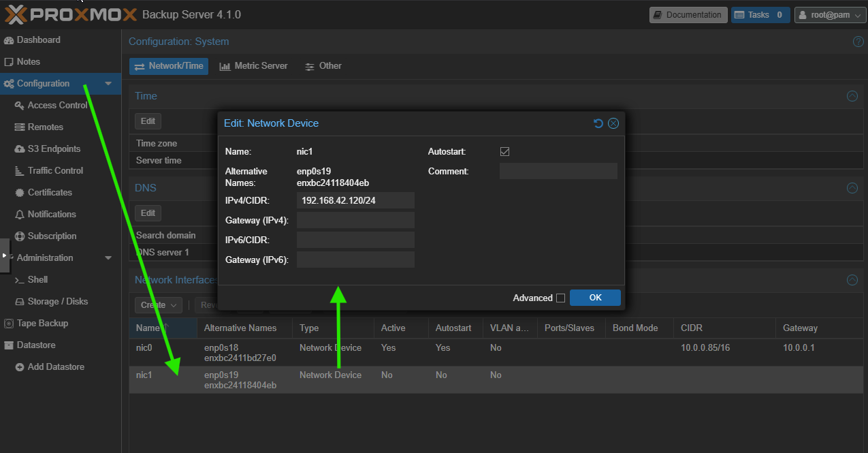Collapse the DNS panel
This screenshot has height=453, width=868.
(x=852, y=187)
